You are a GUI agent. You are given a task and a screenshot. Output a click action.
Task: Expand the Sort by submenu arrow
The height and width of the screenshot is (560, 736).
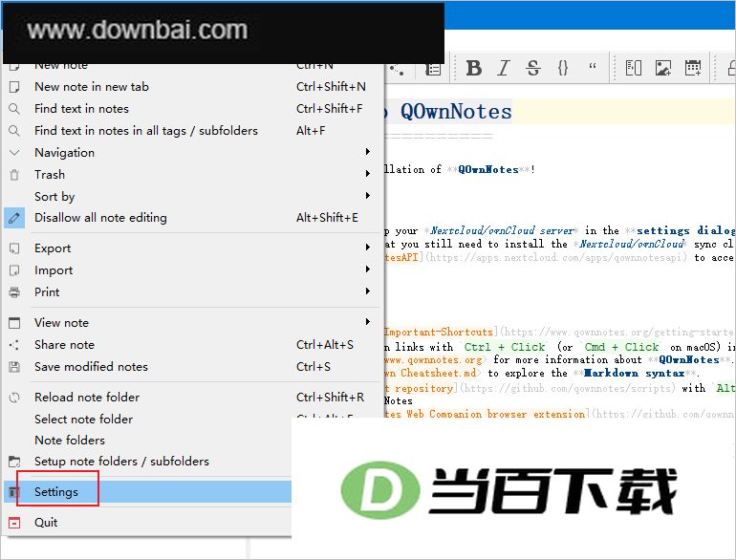pyautogui.click(x=368, y=195)
